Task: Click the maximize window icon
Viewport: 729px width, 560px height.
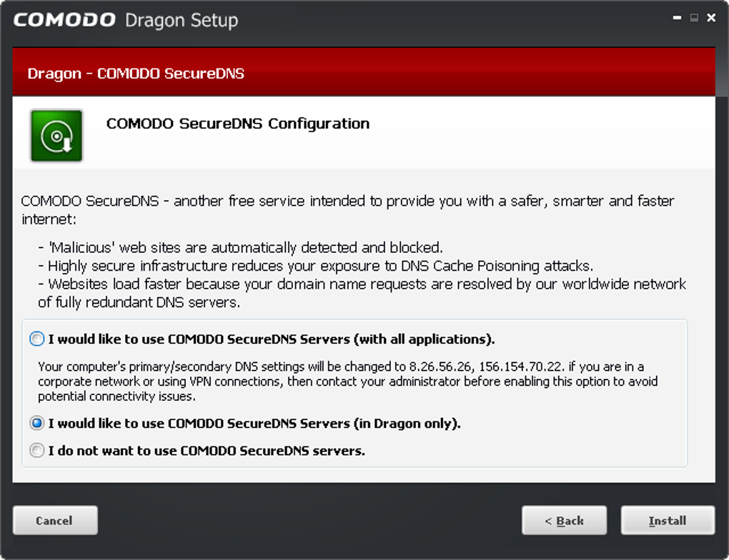Action: (694, 19)
